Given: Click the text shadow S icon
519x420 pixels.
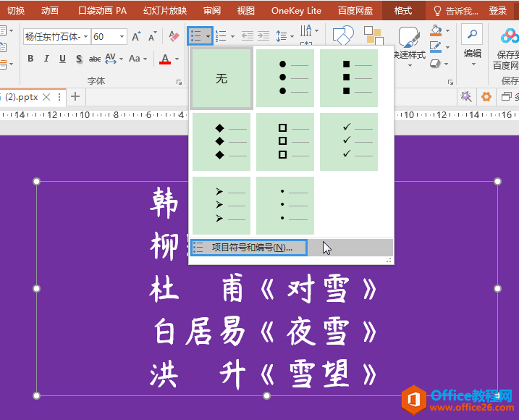Looking at the screenshot, I should pos(78,59).
